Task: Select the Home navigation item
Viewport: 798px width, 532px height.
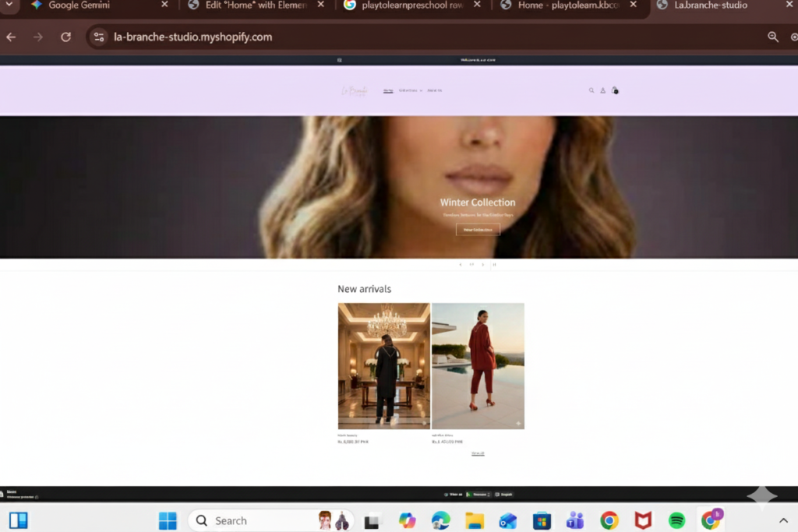Action: tap(388, 90)
